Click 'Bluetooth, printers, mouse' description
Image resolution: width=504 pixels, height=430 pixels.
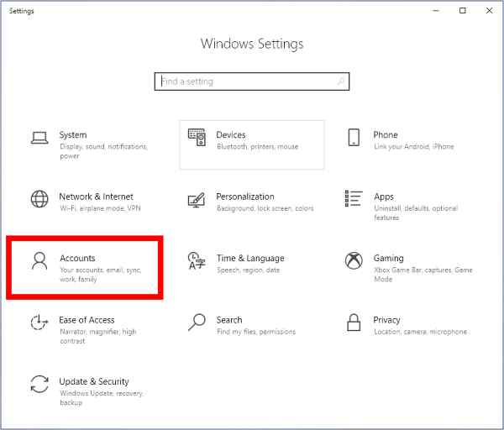click(x=258, y=146)
